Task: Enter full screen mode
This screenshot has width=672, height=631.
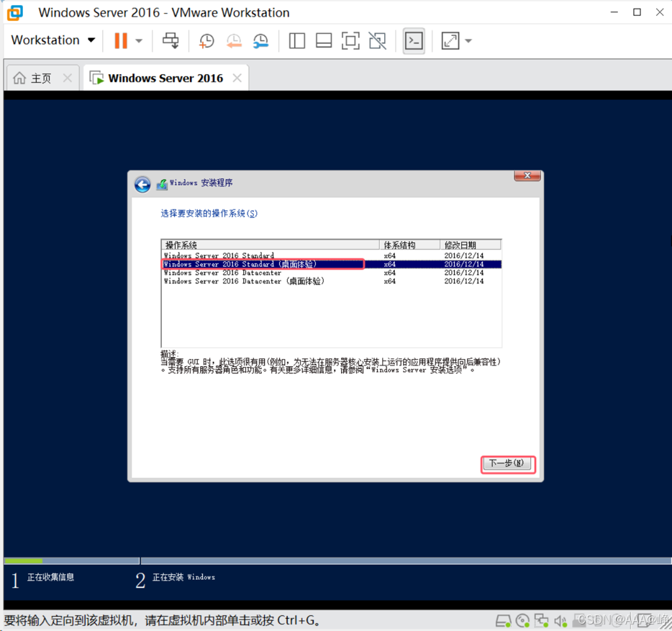Action: [350, 41]
